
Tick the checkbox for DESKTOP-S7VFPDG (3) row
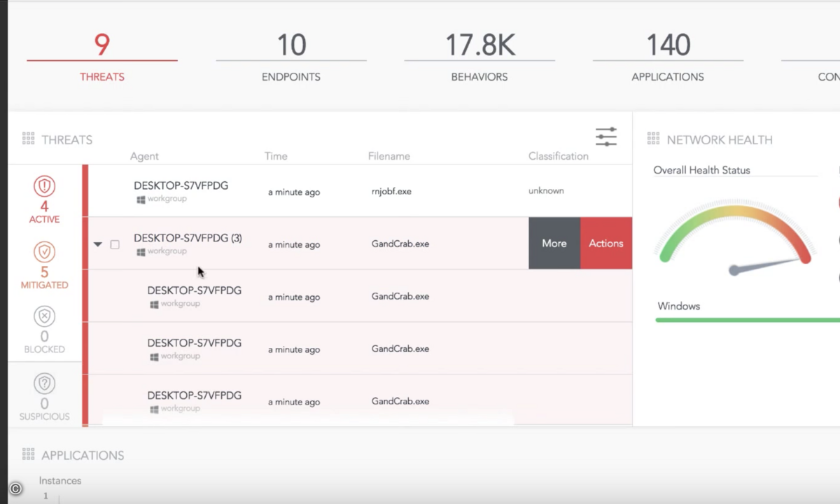pos(115,244)
